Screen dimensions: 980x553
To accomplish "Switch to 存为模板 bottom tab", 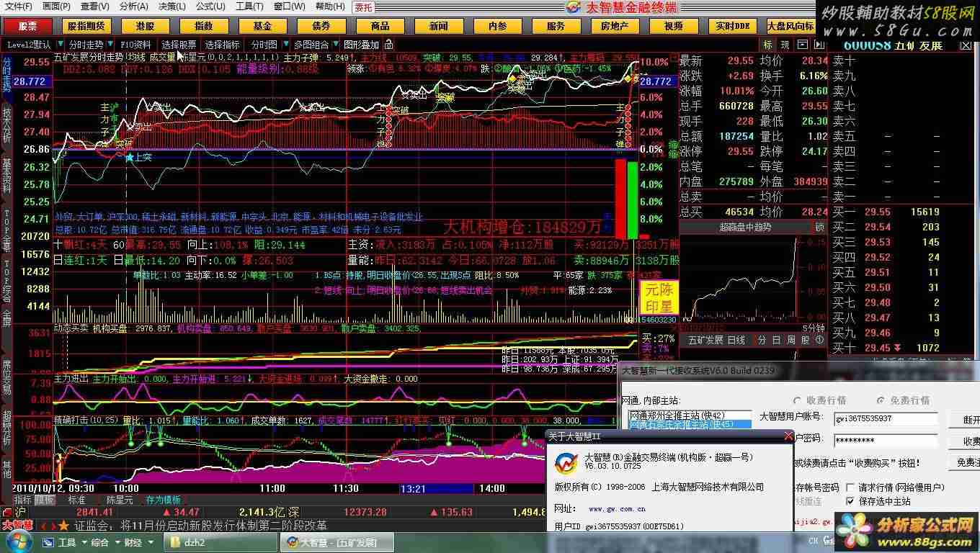I will point(164,500).
